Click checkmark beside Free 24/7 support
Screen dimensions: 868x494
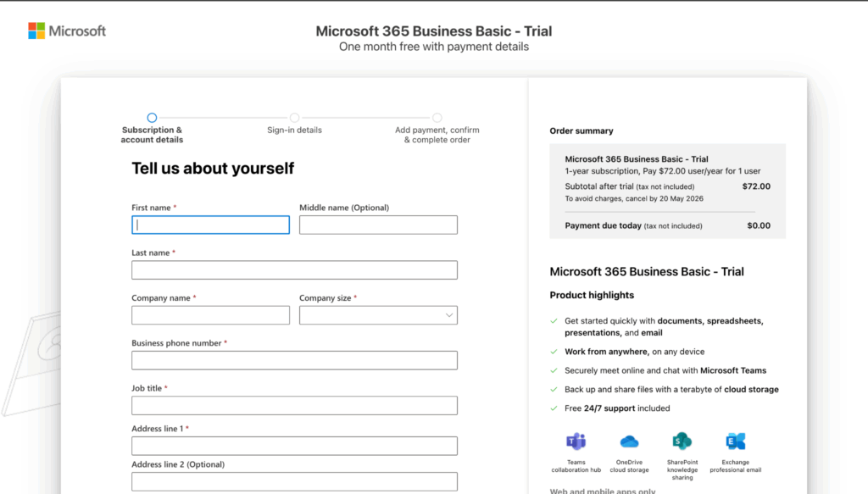[x=554, y=408]
